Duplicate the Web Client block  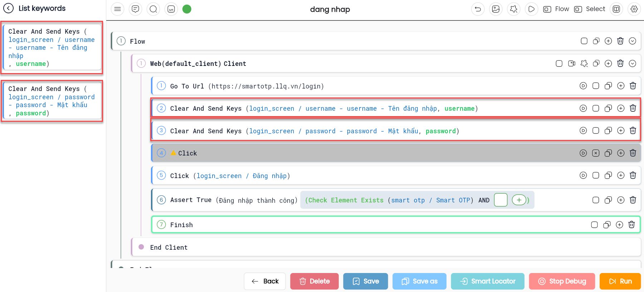coord(596,63)
